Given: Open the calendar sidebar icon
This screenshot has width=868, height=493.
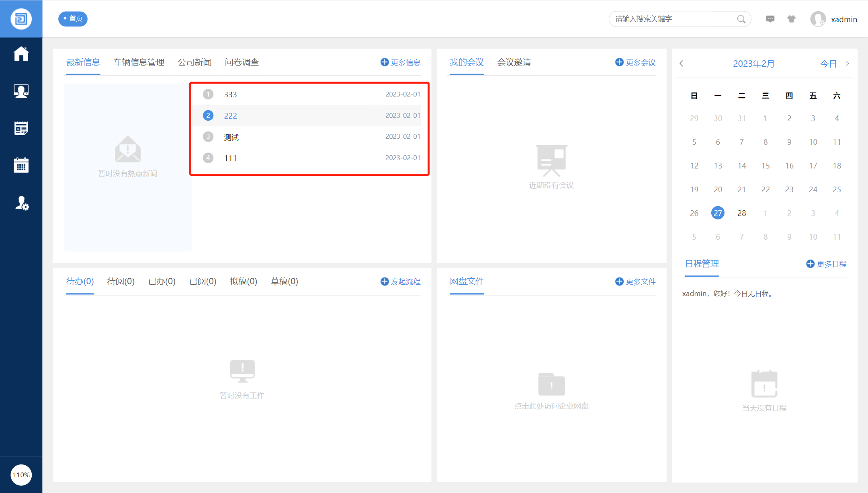Looking at the screenshot, I should [x=21, y=165].
